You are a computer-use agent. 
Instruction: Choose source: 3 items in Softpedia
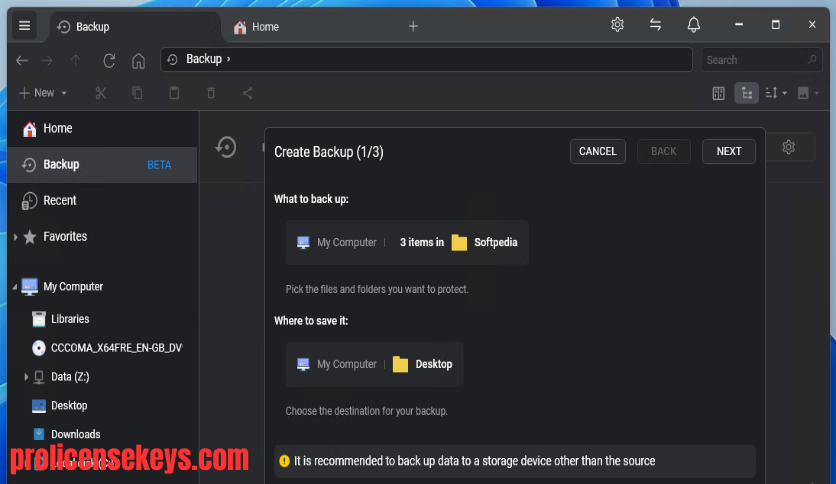click(407, 243)
